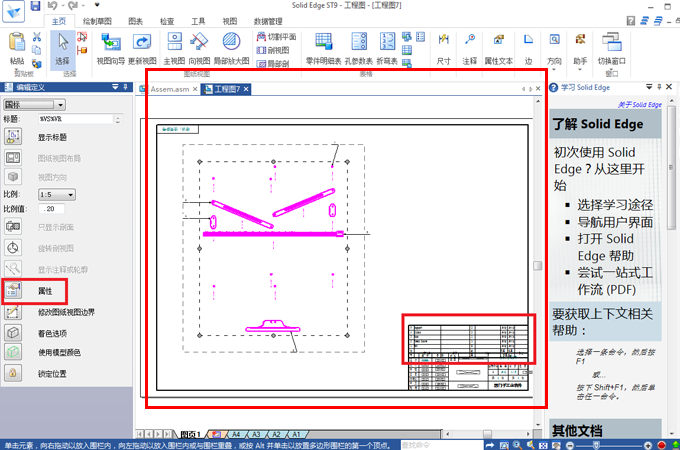The height and width of the screenshot is (450, 680).
Task: Click the 更新视图 (Update Views) icon
Action: pos(143,43)
